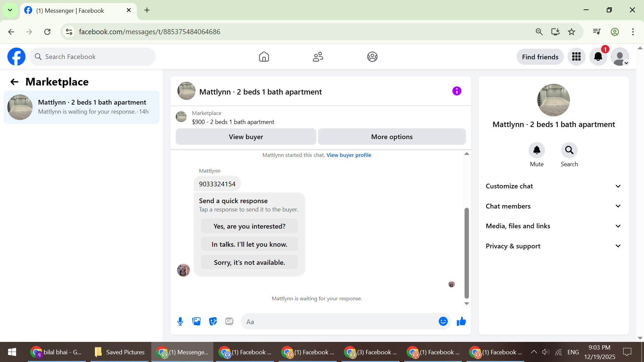This screenshot has width=644, height=362.
Task: Open the emoji picker in message box
Action: (x=443, y=321)
